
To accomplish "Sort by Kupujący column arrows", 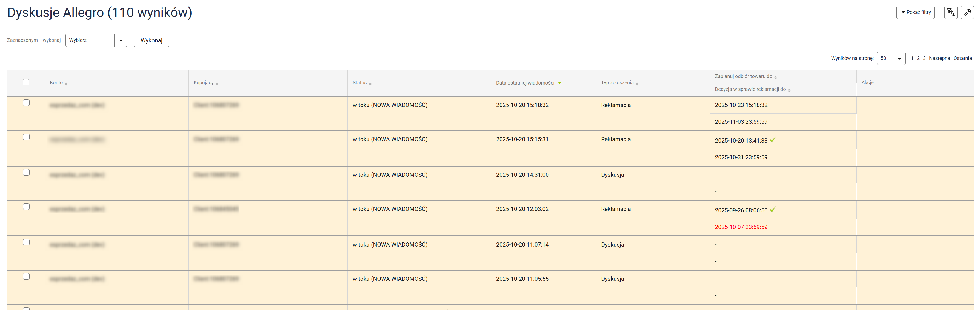I will 217,83.
